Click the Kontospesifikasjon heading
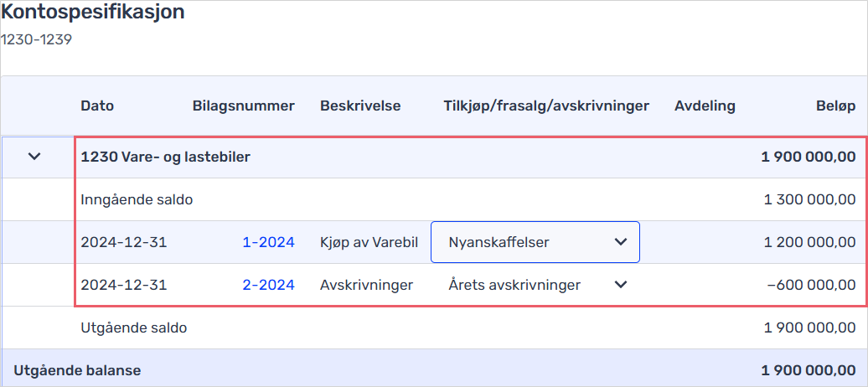 (x=93, y=12)
